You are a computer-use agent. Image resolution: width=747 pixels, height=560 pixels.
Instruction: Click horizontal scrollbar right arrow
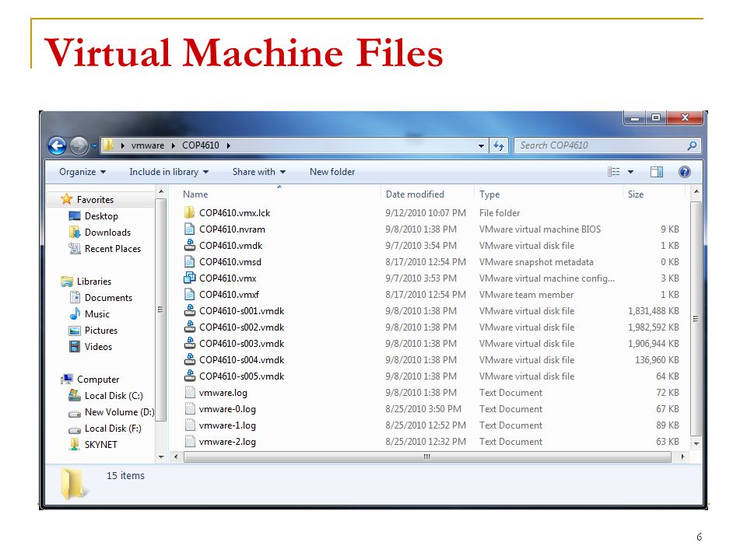pyautogui.click(x=682, y=457)
